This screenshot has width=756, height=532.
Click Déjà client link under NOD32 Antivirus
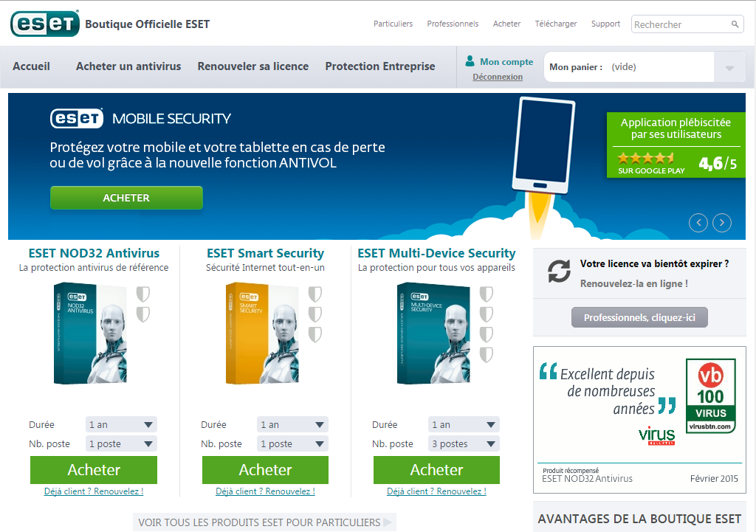[94, 491]
